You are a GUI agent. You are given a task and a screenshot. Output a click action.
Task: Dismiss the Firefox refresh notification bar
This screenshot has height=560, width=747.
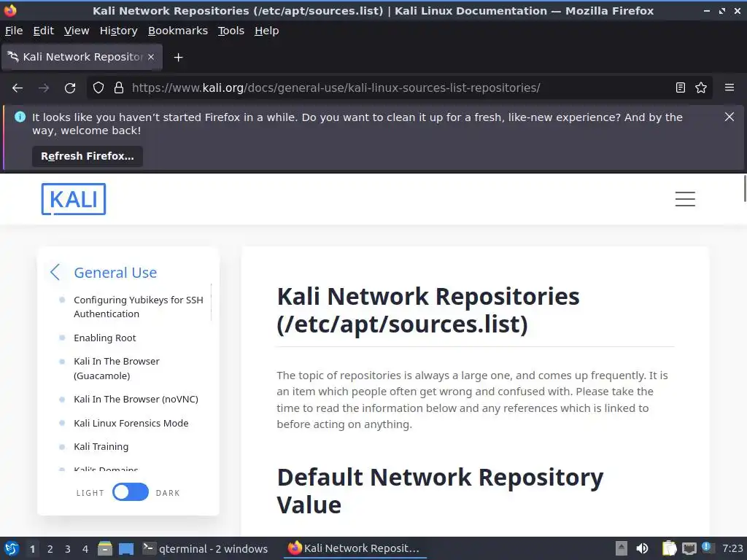coord(729,117)
